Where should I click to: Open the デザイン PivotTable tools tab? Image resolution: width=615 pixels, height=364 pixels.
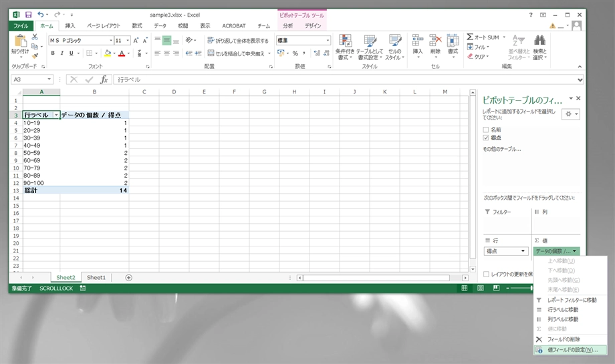(313, 26)
